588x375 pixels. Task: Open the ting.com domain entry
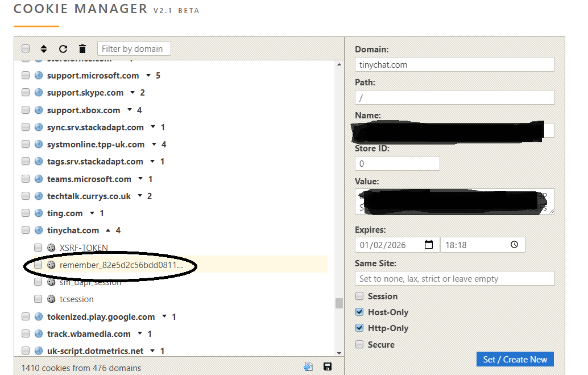[64, 213]
